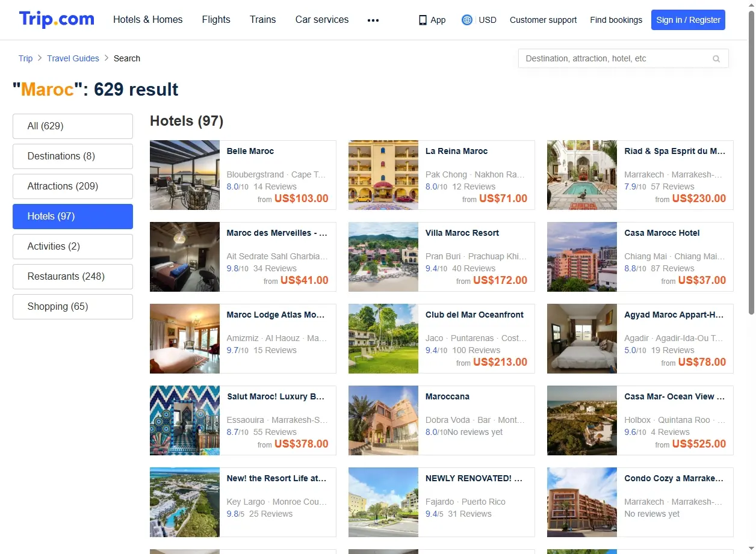The height and width of the screenshot is (554, 756).
Task: Open Maroccana hotel photo
Action: point(383,420)
